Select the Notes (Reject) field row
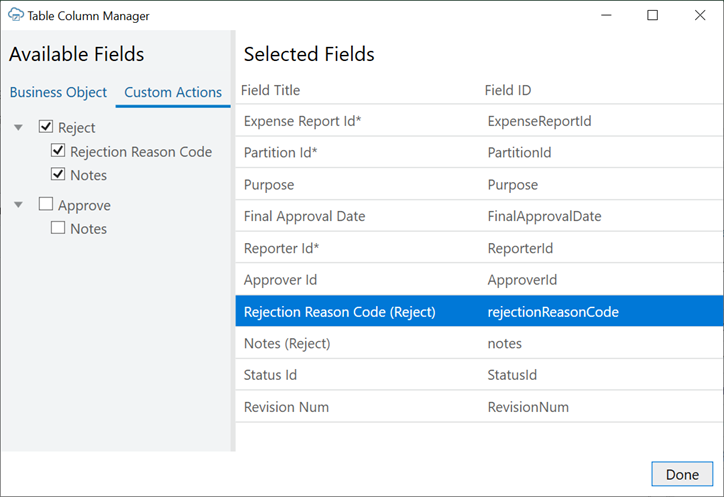The width and height of the screenshot is (724, 497). click(478, 344)
